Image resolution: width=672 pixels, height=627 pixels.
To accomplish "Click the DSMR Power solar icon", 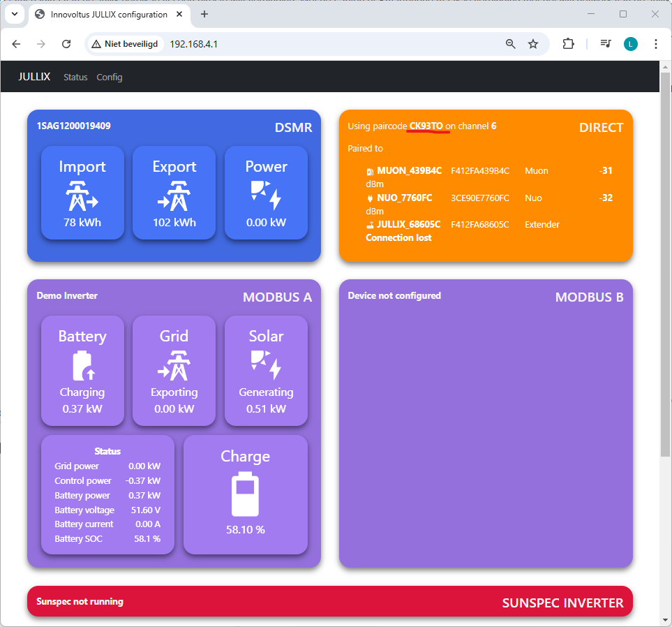I will pos(266,196).
